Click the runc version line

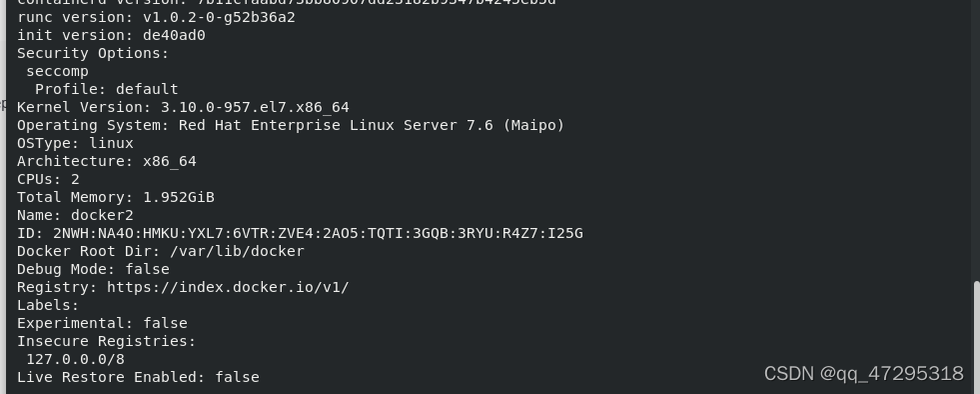pyautogui.click(x=156, y=17)
